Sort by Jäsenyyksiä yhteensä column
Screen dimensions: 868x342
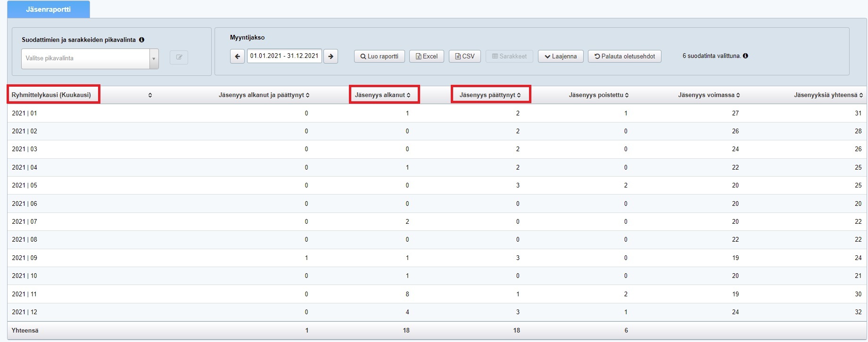click(x=861, y=95)
